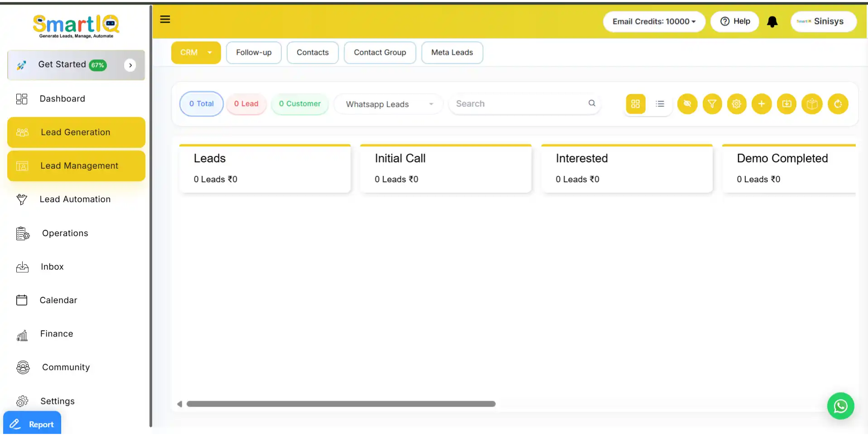Image resolution: width=868 pixels, height=437 pixels.
Task: Switch to list view
Action: (x=660, y=104)
